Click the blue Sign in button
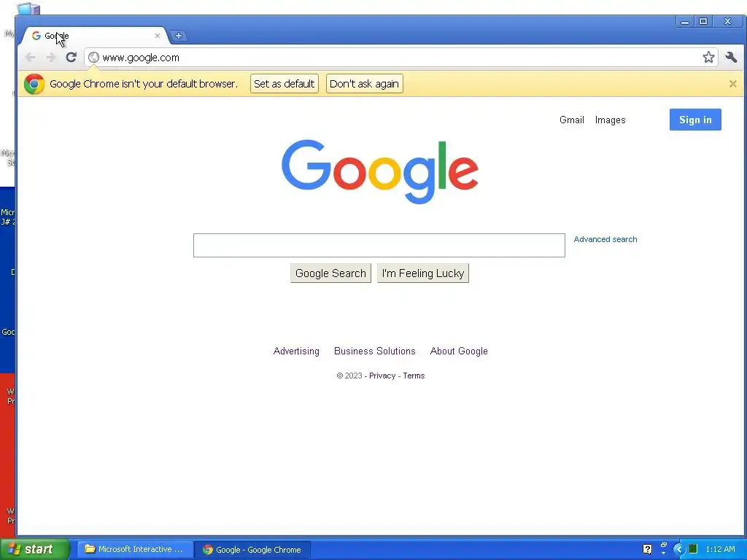The width and height of the screenshot is (747, 560). 695,120
